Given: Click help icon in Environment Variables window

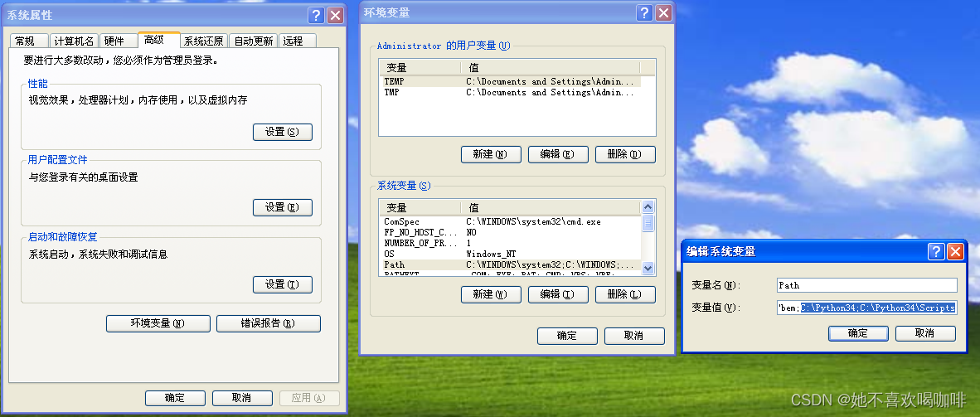Looking at the screenshot, I should 644,12.
